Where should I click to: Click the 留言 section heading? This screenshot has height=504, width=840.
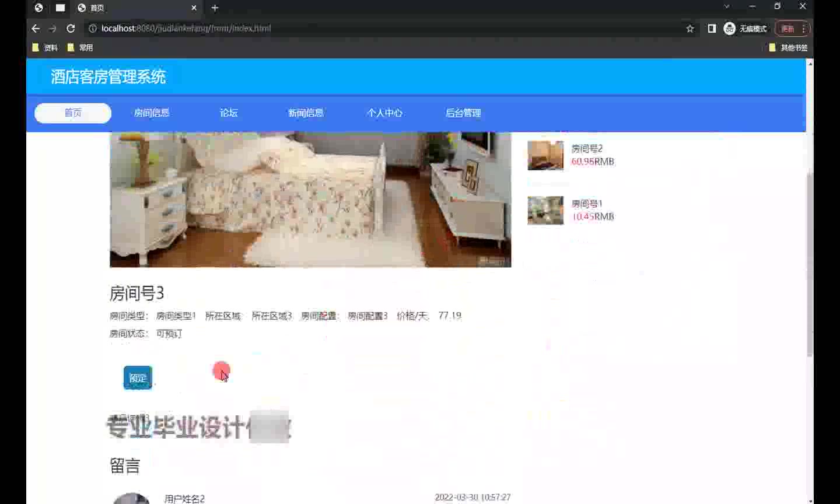tap(125, 466)
